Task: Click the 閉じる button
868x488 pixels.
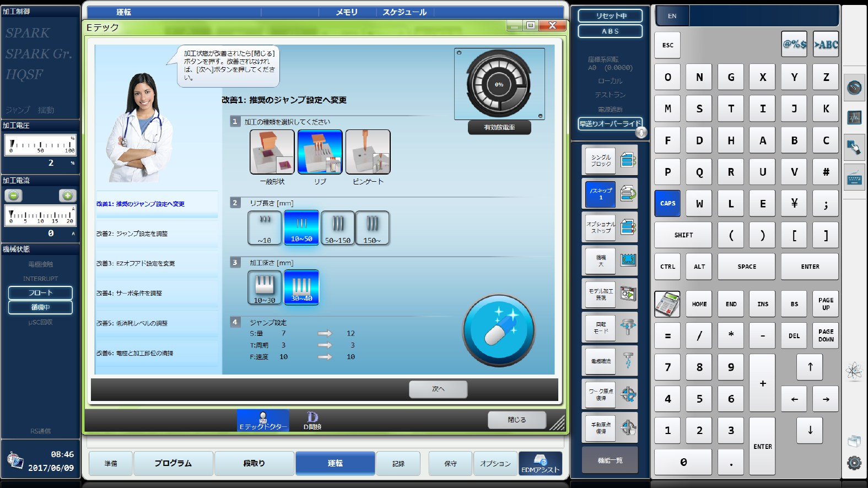Action: point(516,420)
